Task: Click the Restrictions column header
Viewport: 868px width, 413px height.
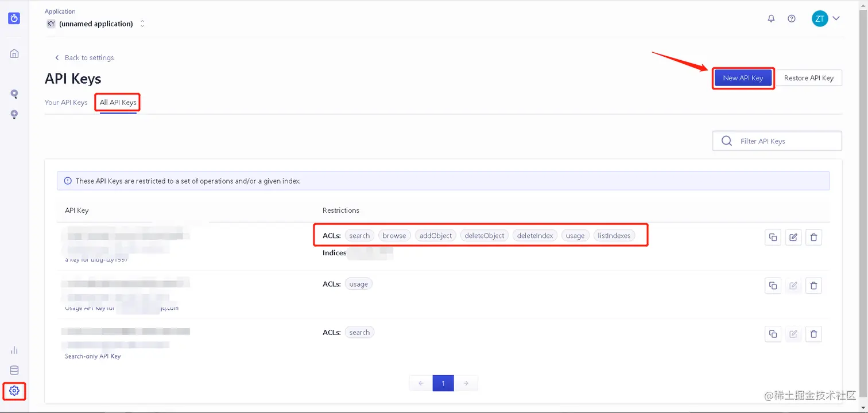Action: [341, 211]
